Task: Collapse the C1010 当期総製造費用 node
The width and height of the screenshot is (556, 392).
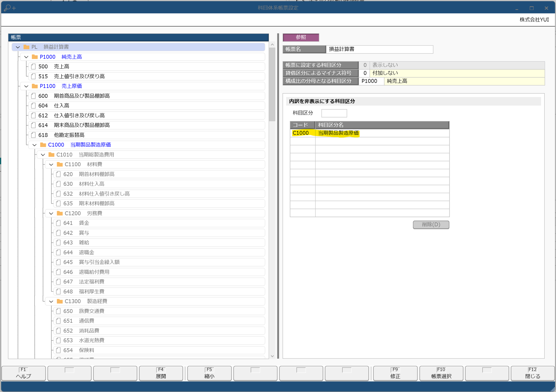Action: coord(43,154)
